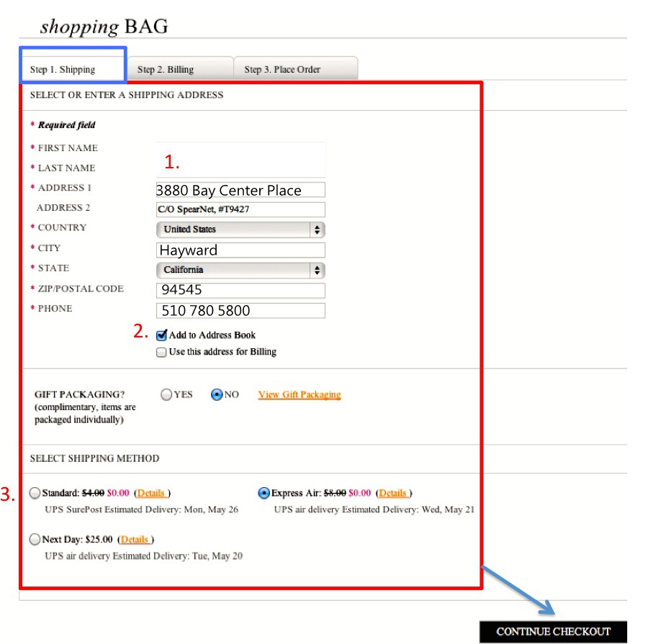Click the City field containing Hayward
Image resolution: width=658 pixels, height=644 pixels.
(240, 250)
